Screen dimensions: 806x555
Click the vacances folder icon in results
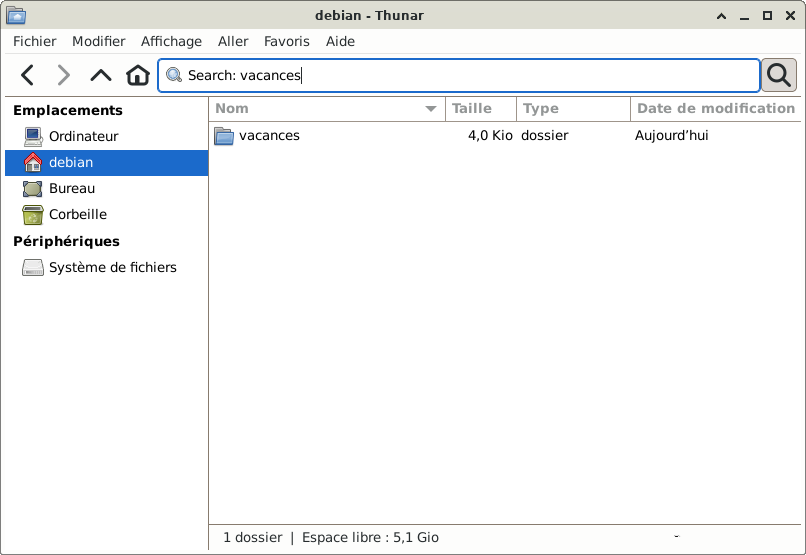click(x=224, y=136)
